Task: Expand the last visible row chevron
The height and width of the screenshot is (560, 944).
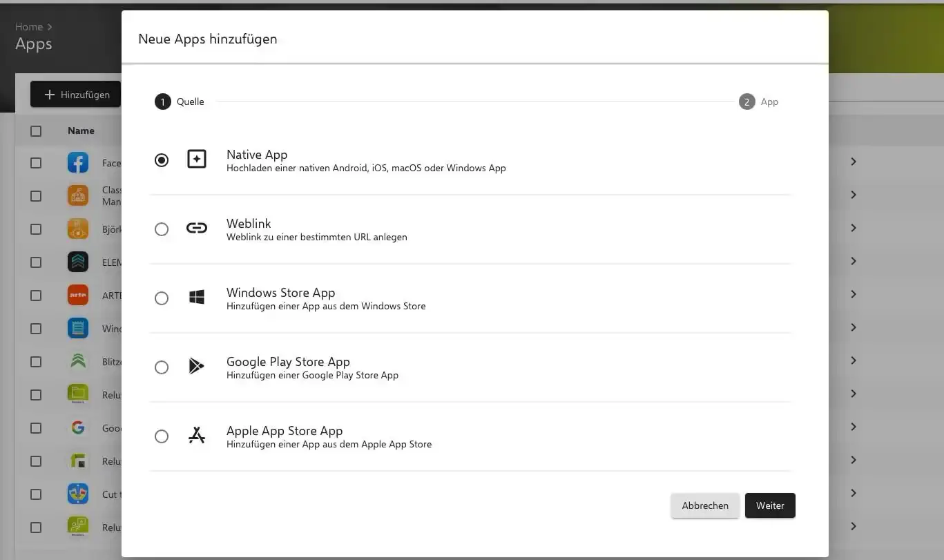Action: [x=854, y=526]
